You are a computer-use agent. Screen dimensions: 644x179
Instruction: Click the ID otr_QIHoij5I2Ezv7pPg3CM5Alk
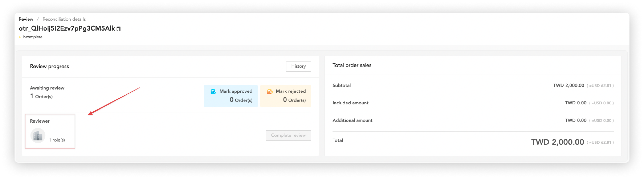[67, 29]
